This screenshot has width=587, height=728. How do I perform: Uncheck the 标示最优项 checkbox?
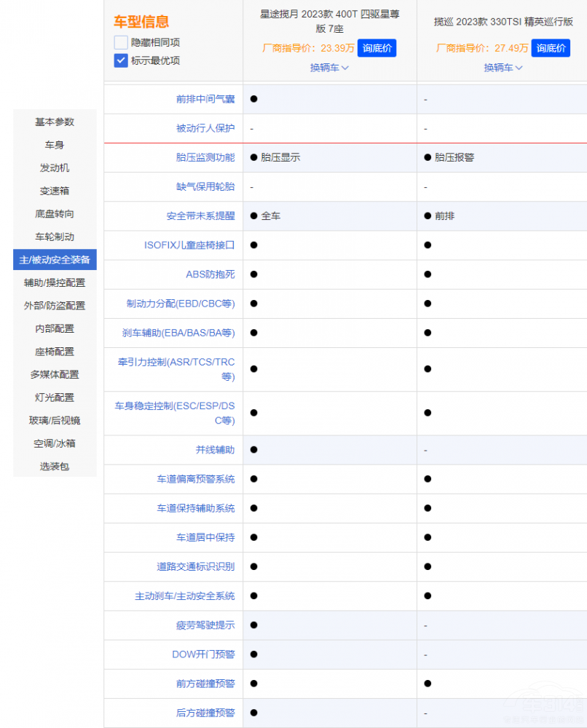121,60
